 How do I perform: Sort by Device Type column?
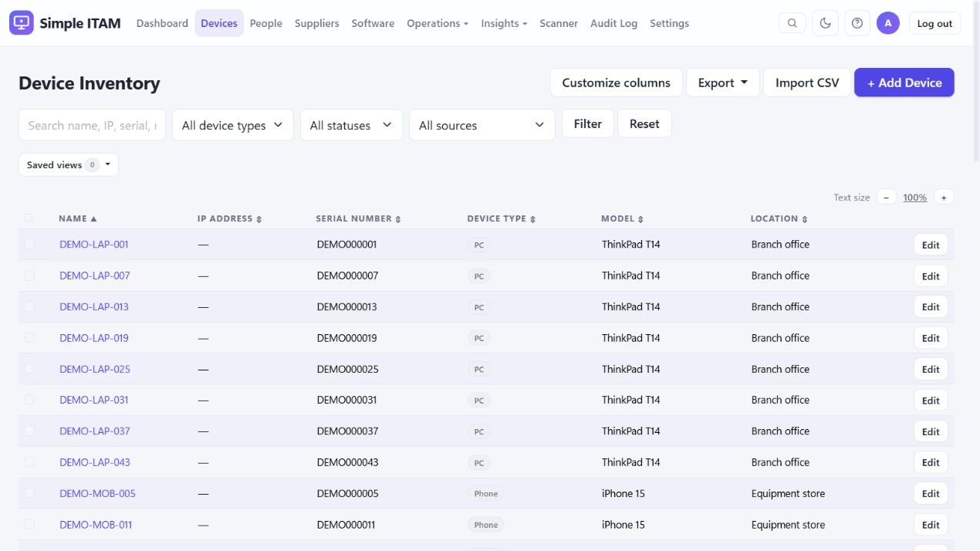tap(501, 219)
